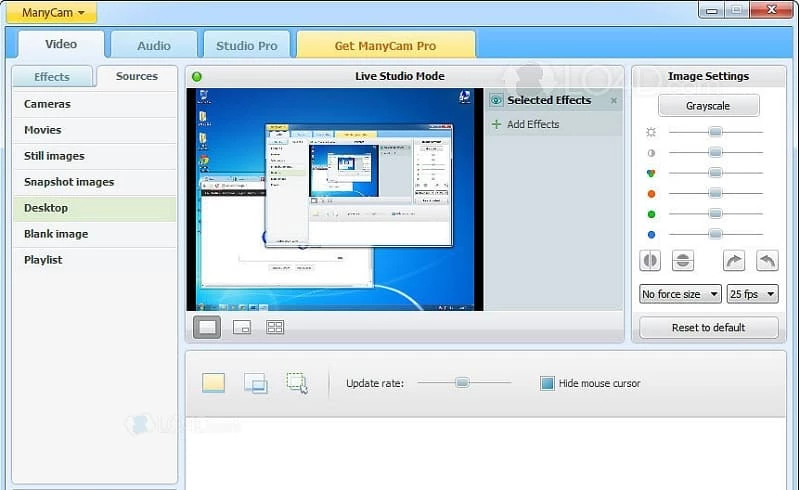Choose the window capture icon
Screen dimensions: 800x490
[255, 382]
